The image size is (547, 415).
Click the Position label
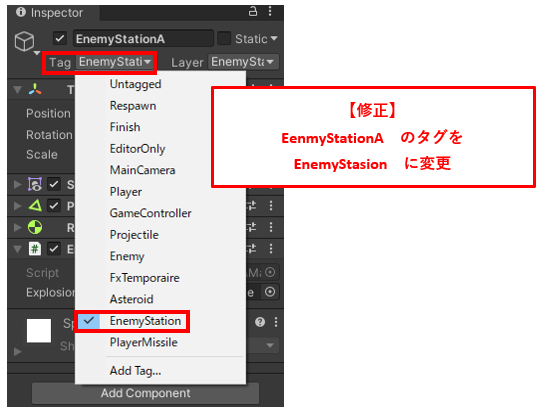48,114
